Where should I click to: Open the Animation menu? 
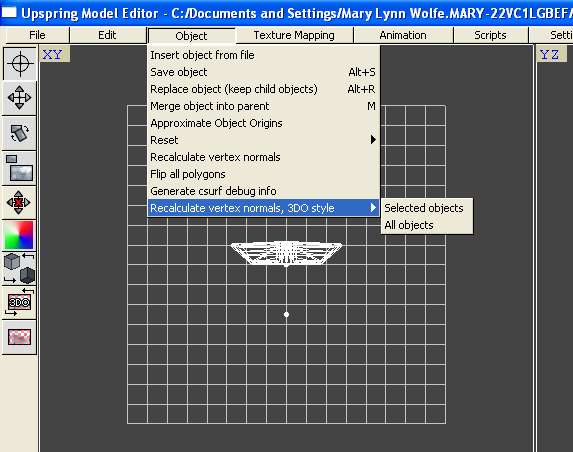[x=403, y=35]
